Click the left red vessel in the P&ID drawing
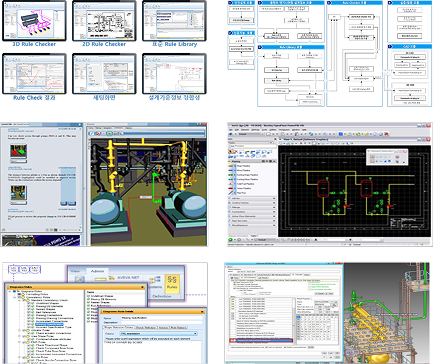This screenshot has height=364, width=433. click(323, 188)
